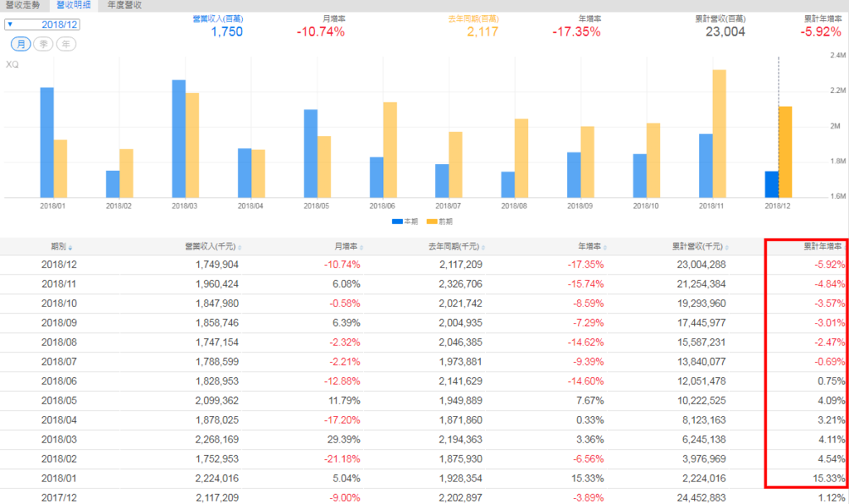Click cumulative revenue 23,004,288
849x504 pixels.
point(701,264)
